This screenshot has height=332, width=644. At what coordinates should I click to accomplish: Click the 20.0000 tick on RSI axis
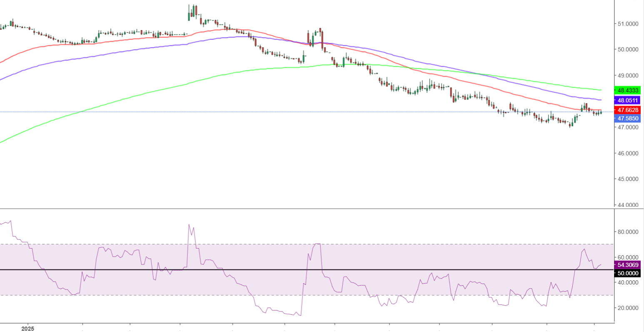(628, 308)
